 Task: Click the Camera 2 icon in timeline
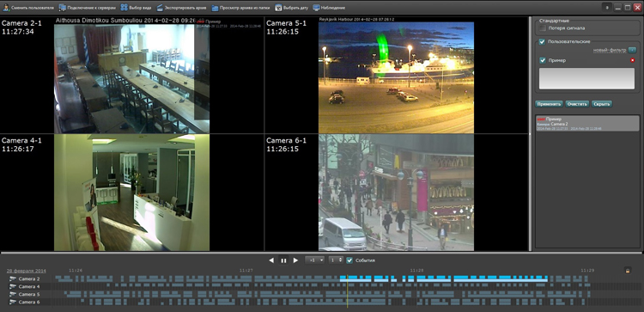point(13,278)
